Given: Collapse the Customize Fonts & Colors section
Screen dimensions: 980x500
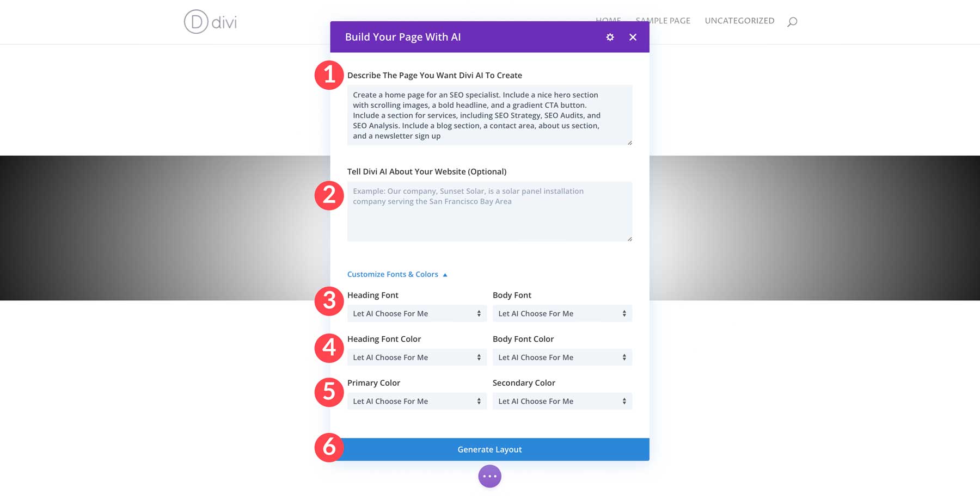Looking at the screenshot, I should pyautogui.click(x=397, y=274).
